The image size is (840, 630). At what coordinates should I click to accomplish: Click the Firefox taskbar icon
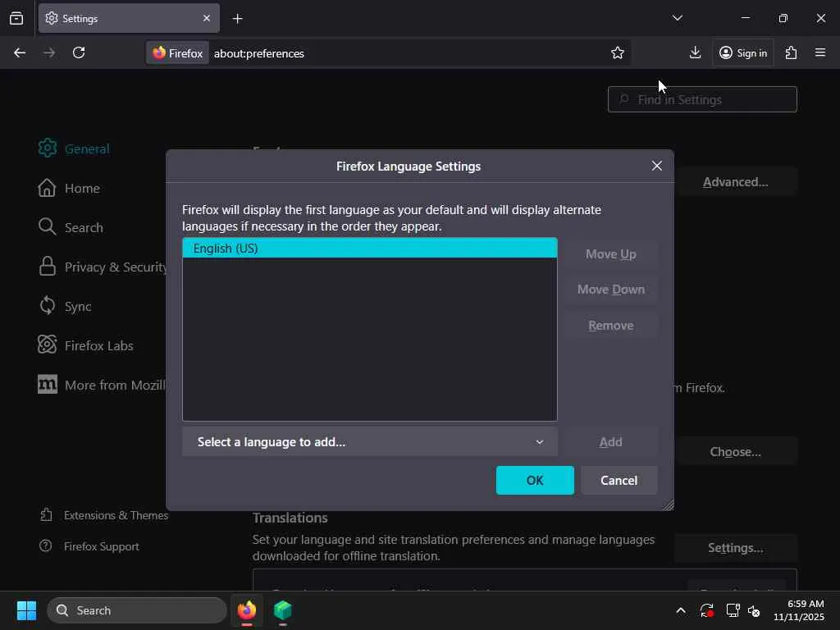point(246,610)
